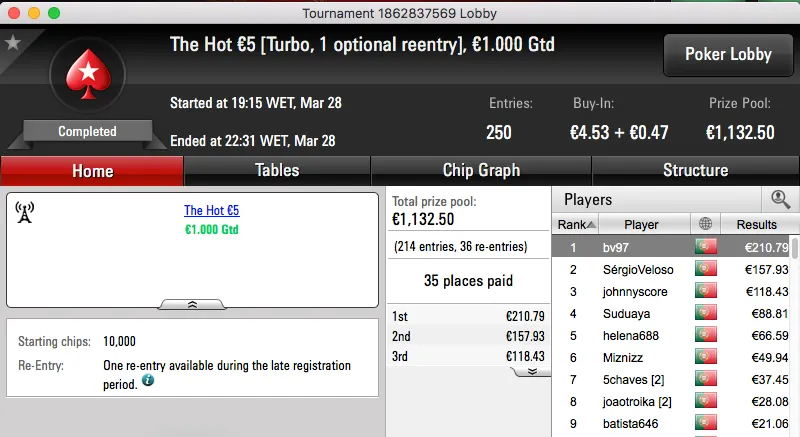Click the Poker Lobby button
The height and width of the screenshot is (437, 800).
pyautogui.click(x=727, y=54)
